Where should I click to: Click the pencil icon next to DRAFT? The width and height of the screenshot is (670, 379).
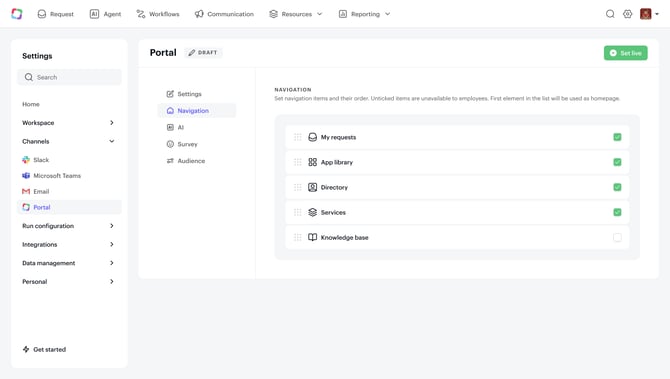(x=191, y=53)
